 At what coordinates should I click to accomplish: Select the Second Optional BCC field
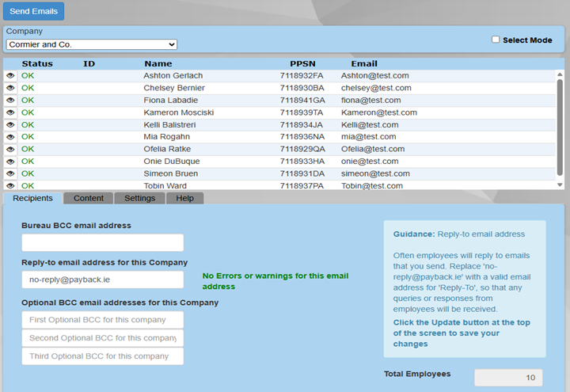[103, 338]
